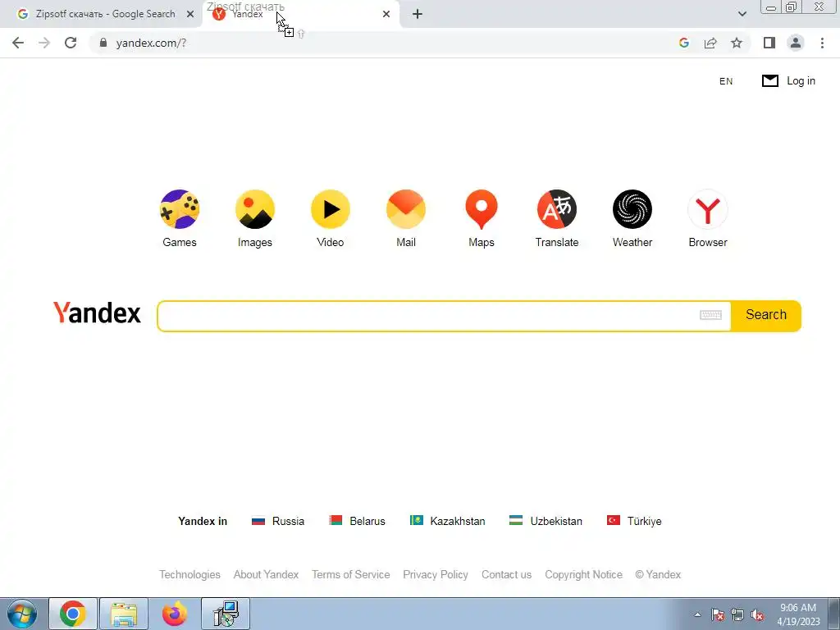Click the Action Center flag tray icon
Screen dimensions: 840x630
tap(718, 615)
